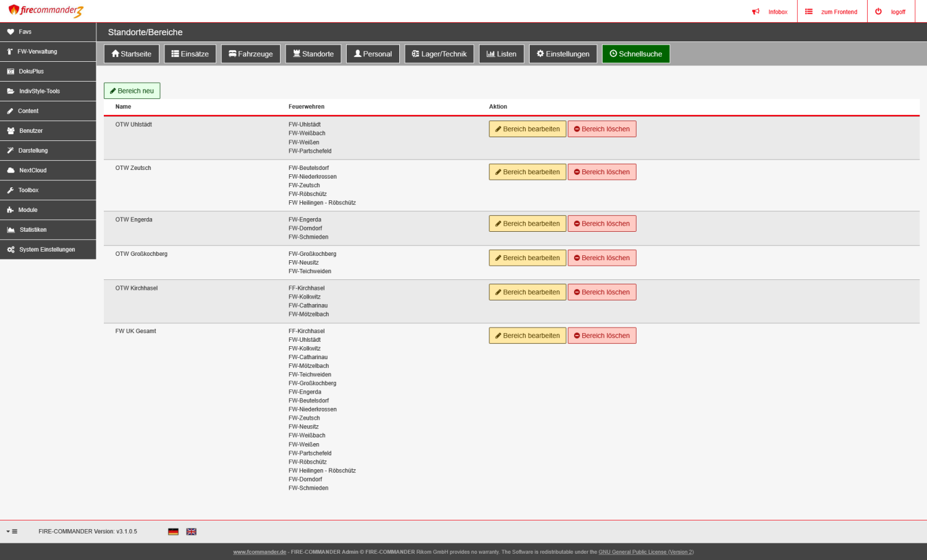Image resolution: width=927 pixels, height=560 pixels.
Task: Create a new area with Bereich neu
Action: pos(132,91)
